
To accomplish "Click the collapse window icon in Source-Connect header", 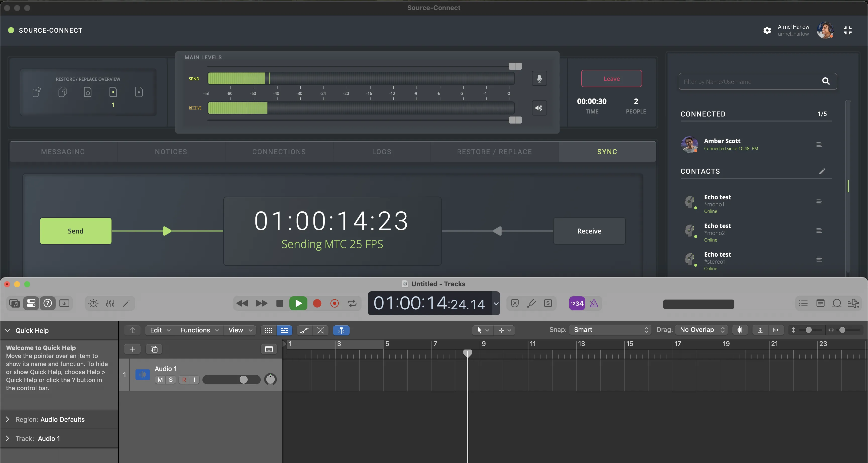I will point(847,30).
